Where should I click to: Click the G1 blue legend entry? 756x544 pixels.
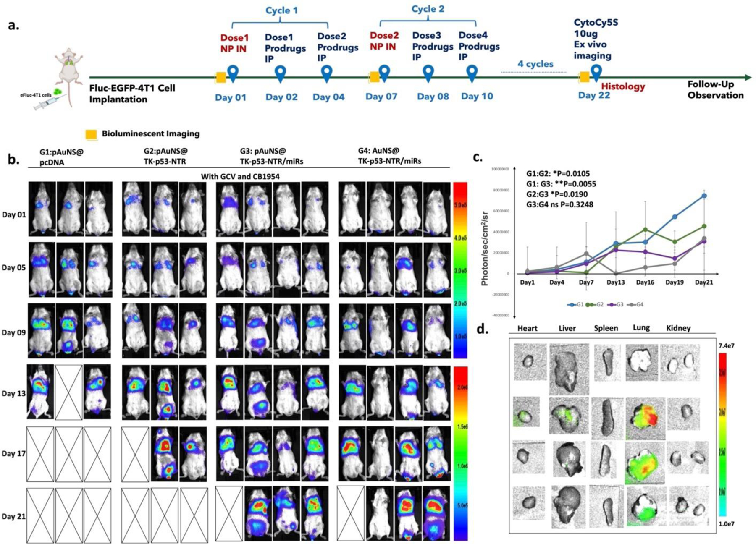tap(575, 304)
